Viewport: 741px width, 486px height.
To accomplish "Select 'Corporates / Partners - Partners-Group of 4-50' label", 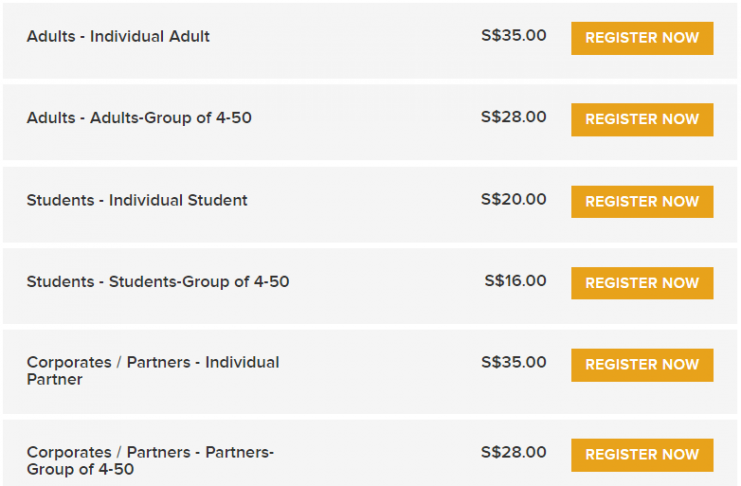I will [150, 460].
